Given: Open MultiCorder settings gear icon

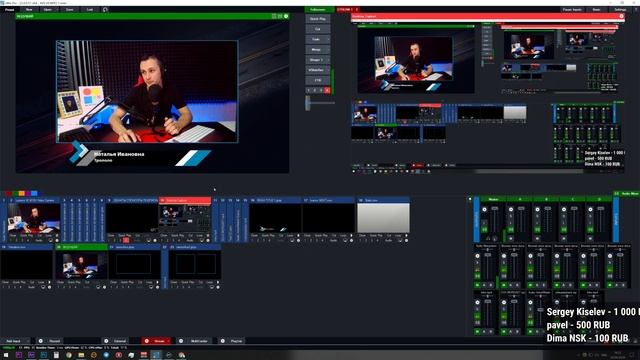Looking at the screenshot, I should point(181,341).
